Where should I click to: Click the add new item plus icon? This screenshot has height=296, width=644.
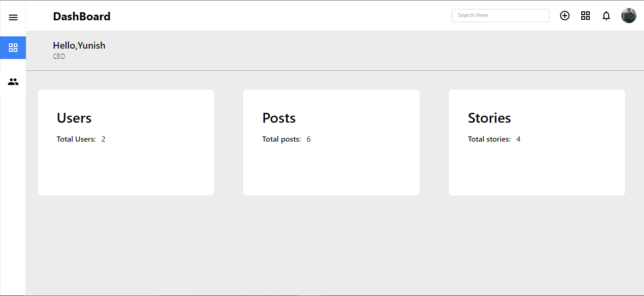[565, 16]
